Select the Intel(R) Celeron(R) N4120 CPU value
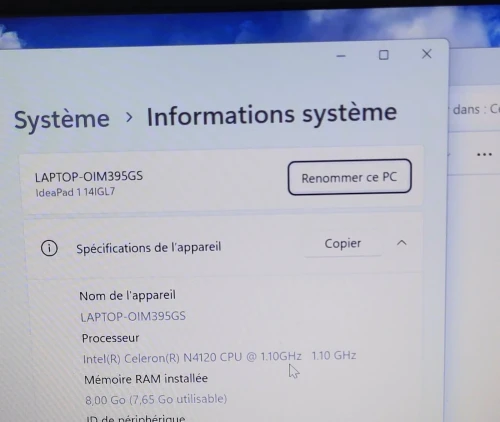The image size is (500, 422). point(219,357)
